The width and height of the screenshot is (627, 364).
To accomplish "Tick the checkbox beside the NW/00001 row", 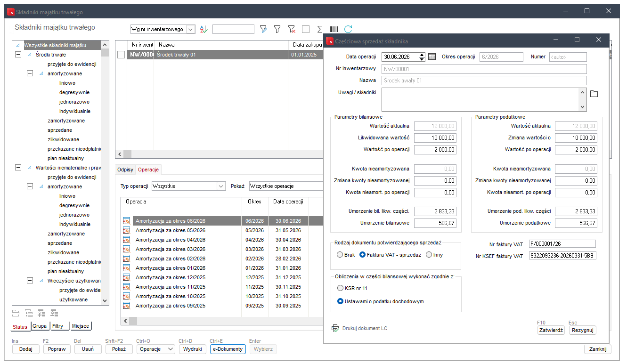I will [121, 55].
